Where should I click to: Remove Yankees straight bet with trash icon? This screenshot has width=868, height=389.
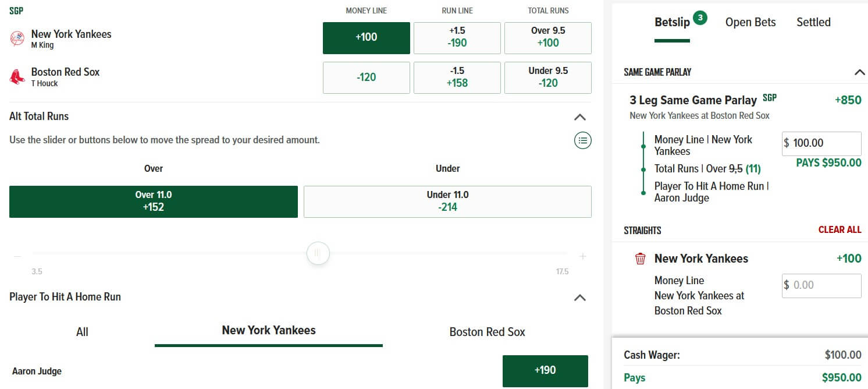[x=641, y=259]
